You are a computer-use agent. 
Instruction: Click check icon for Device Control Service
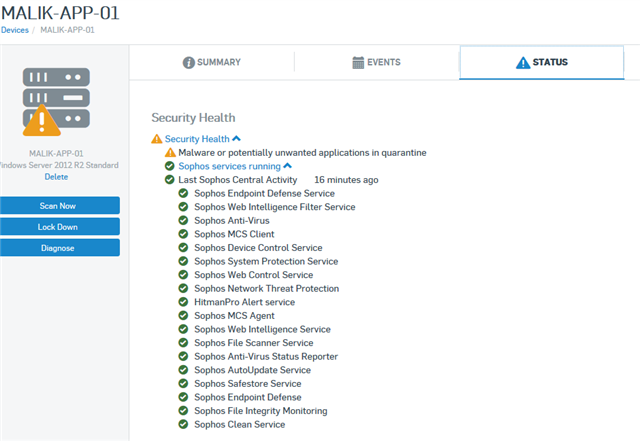click(183, 247)
